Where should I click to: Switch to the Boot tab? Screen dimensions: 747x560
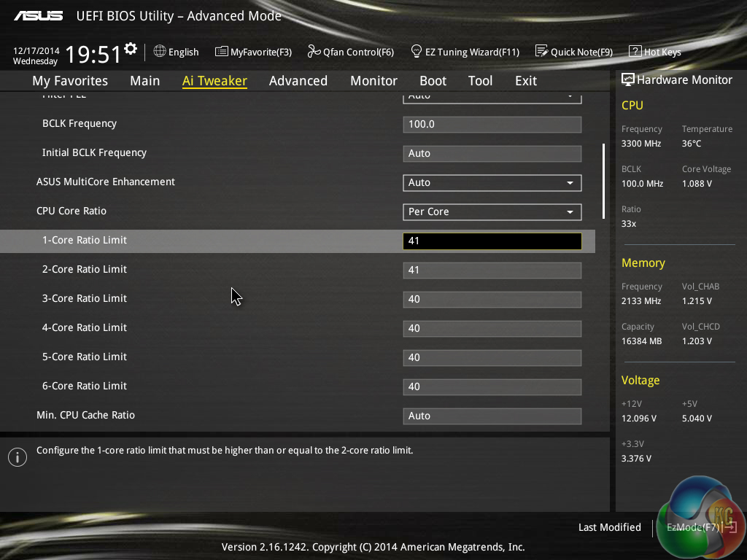pos(433,81)
